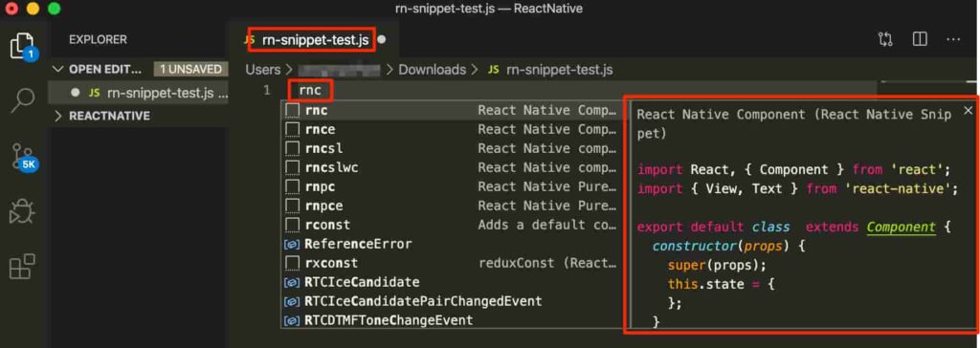Split the editor to the right
980x348 pixels.
(920, 39)
